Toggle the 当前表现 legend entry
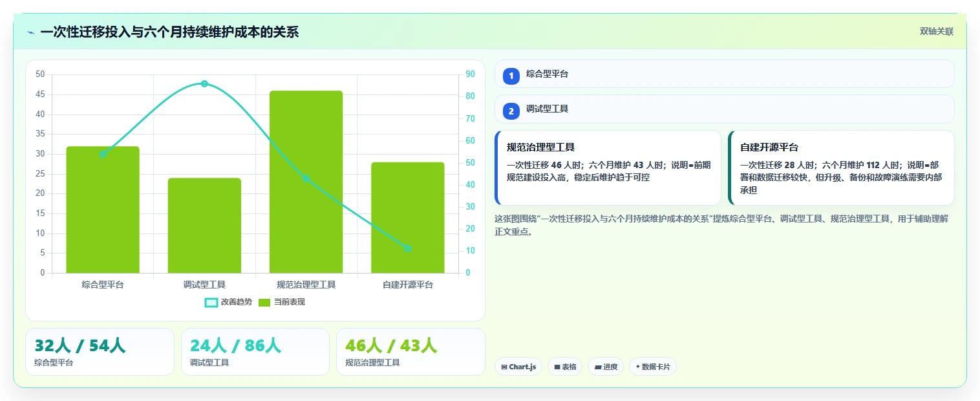The image size is (980, 401). [282, 302]
